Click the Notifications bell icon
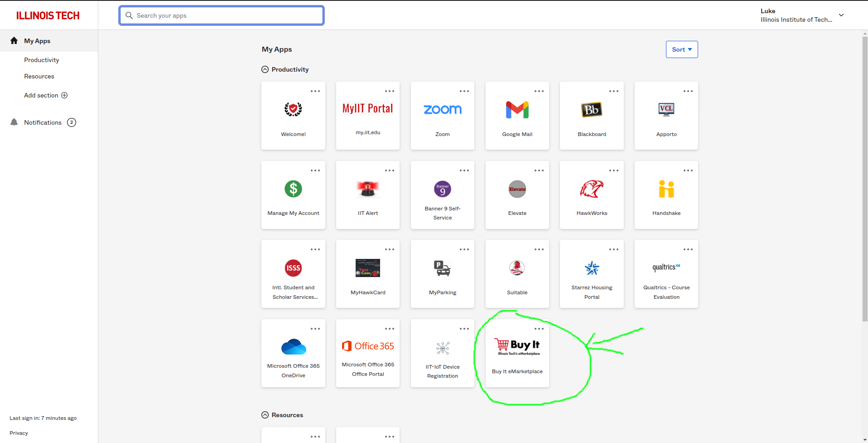This screenshot has height=443, width=868. 14,122
